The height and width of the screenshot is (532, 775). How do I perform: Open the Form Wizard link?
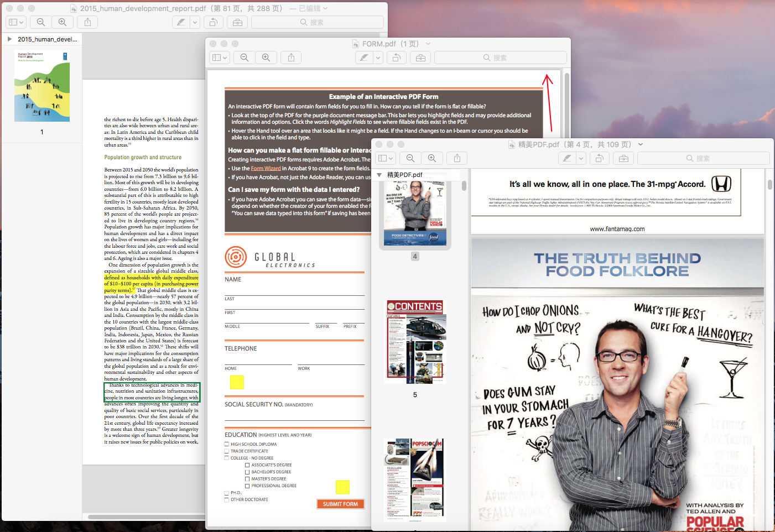pos(266,168)
